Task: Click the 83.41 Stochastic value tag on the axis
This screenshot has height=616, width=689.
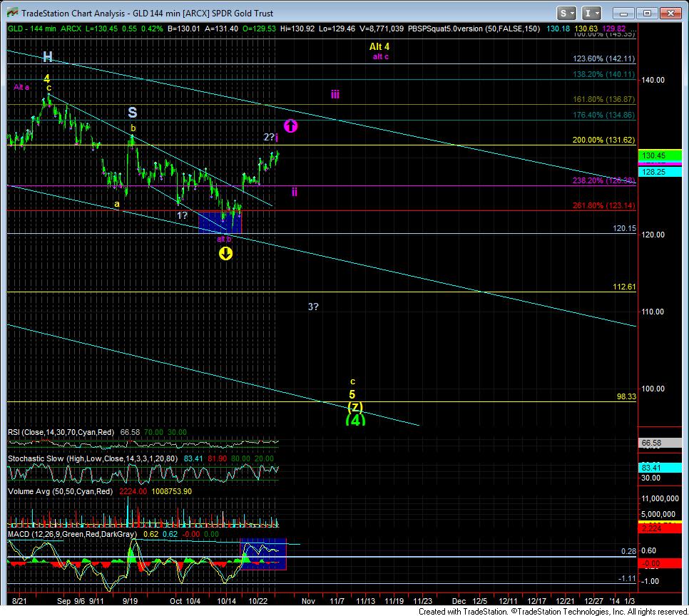Action: coord(660,468)
